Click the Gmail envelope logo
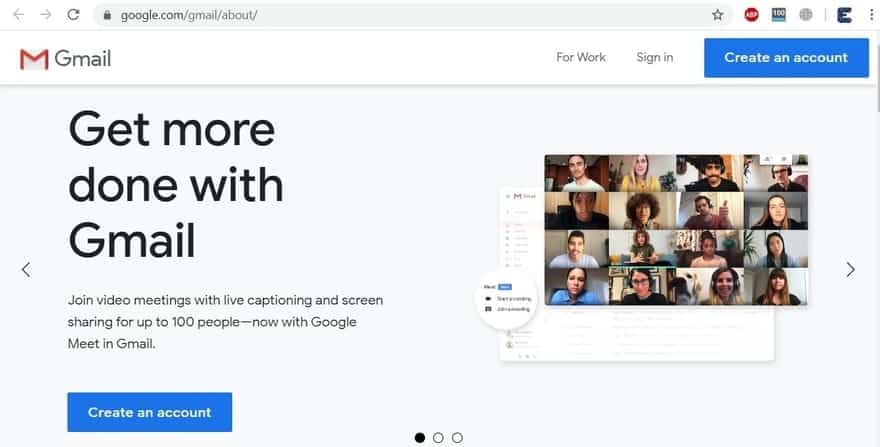This screenshot has width=880, height=447. [x=34, y=59]
